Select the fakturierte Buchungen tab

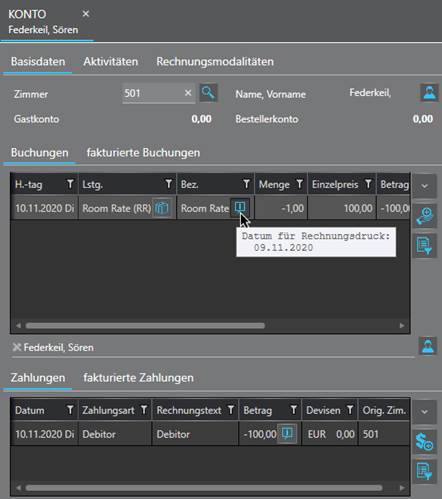pos(143,153)
